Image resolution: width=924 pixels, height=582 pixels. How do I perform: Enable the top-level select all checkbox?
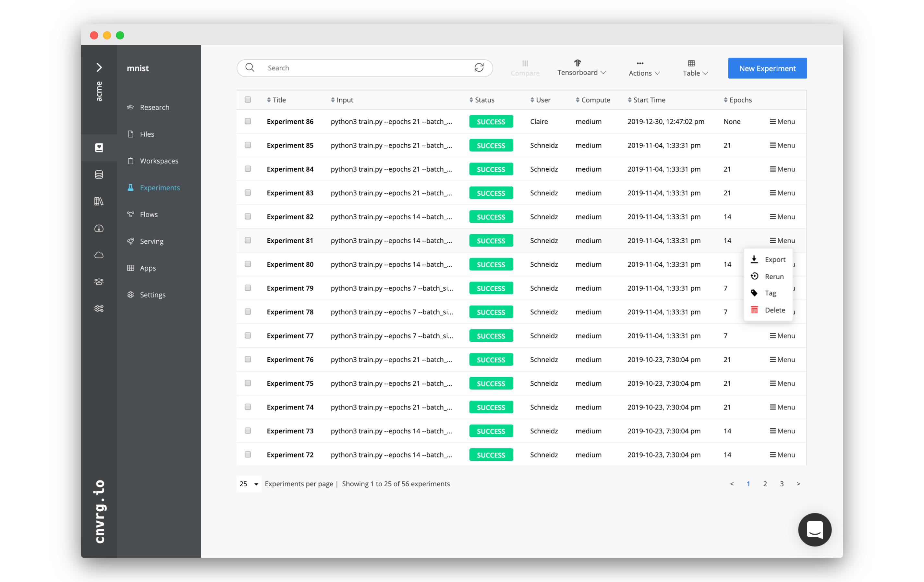pos(248,100)
